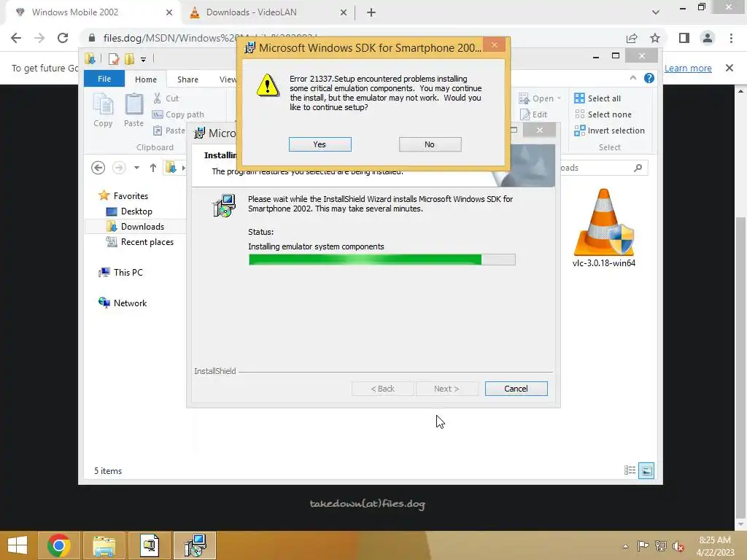Open Chrome profile avatar menu

tap(708, 38)
